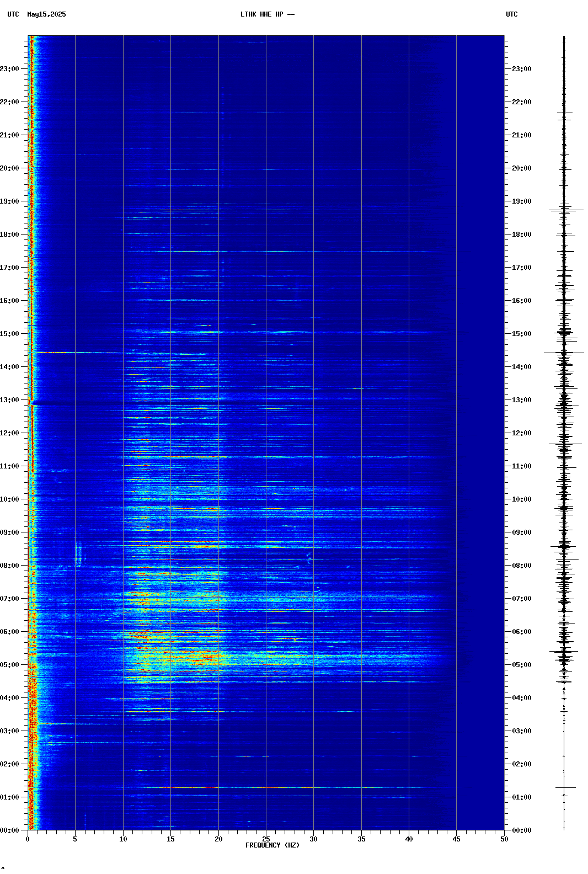Screen dimensions: 588x874
Task: Click 02:00 on the left time axis
Action: 9,764
